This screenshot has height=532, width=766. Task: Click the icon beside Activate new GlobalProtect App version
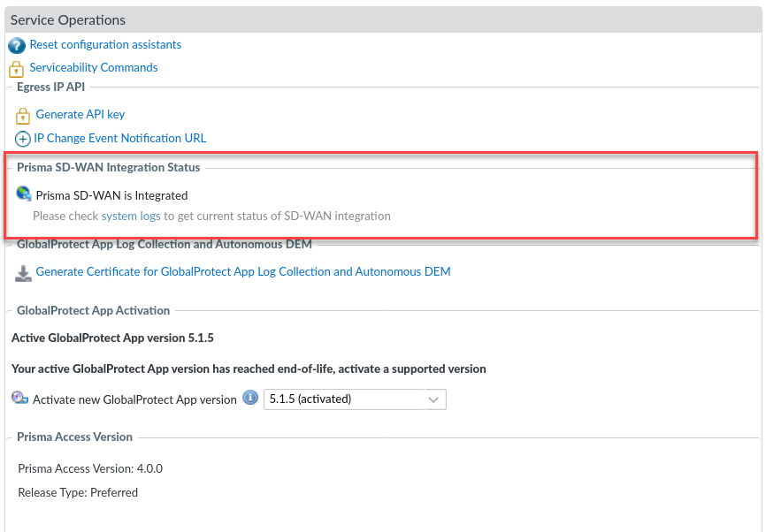pyautogui.click(x=19, y=399)
